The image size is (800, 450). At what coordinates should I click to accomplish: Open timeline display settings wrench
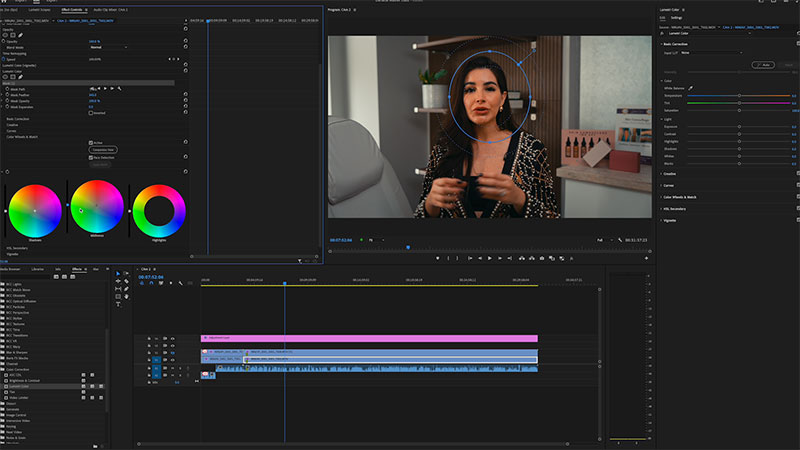pos(181,283)
